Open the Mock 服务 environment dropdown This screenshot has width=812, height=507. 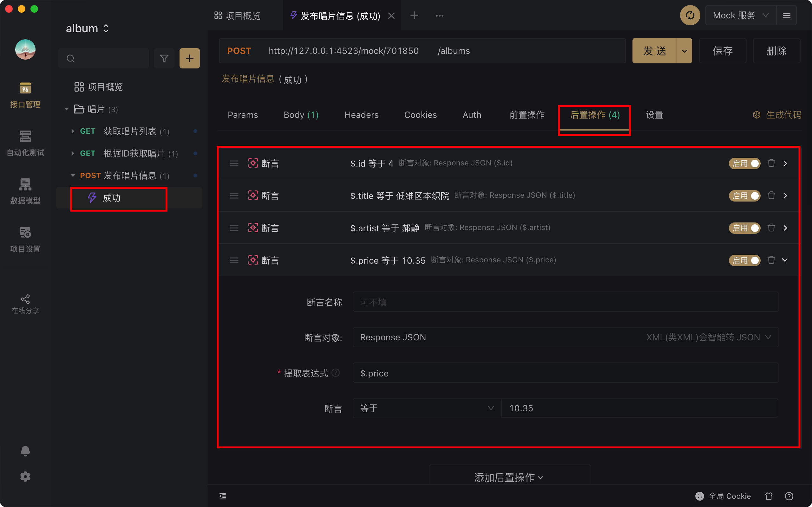coord(741,16)
